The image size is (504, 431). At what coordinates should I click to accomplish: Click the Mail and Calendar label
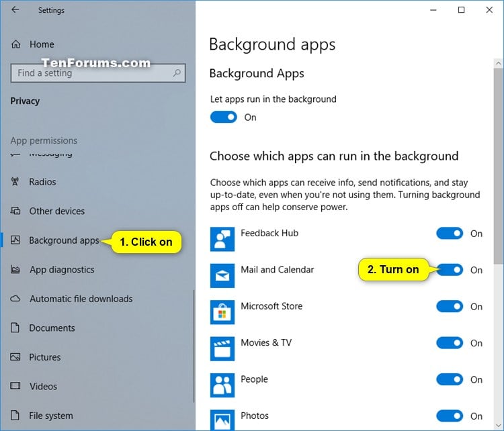(x=277, y=269)
